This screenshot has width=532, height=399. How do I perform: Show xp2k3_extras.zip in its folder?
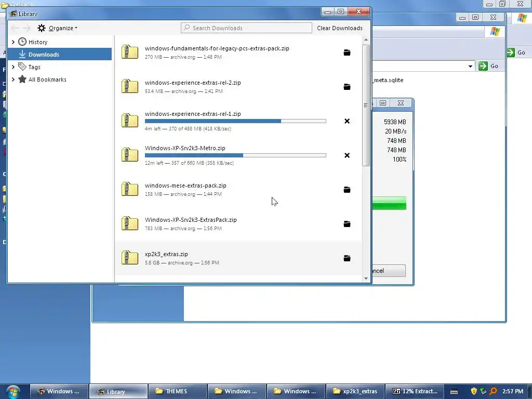tap(347, 258)
